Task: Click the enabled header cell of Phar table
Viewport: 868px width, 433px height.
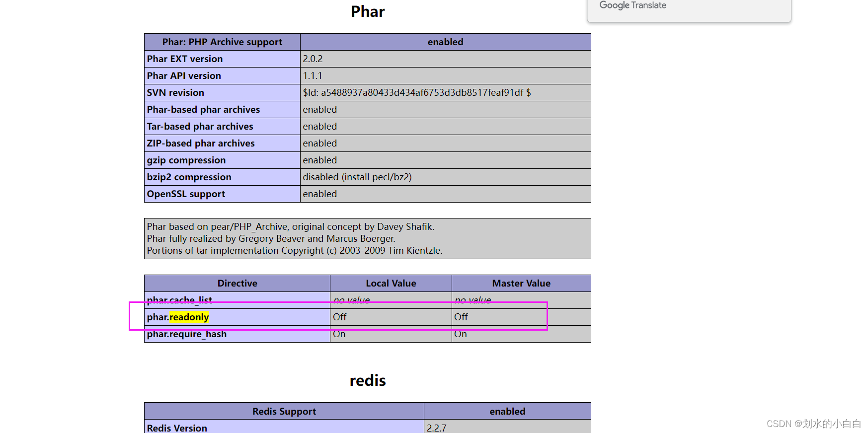Action: [446, 42]
